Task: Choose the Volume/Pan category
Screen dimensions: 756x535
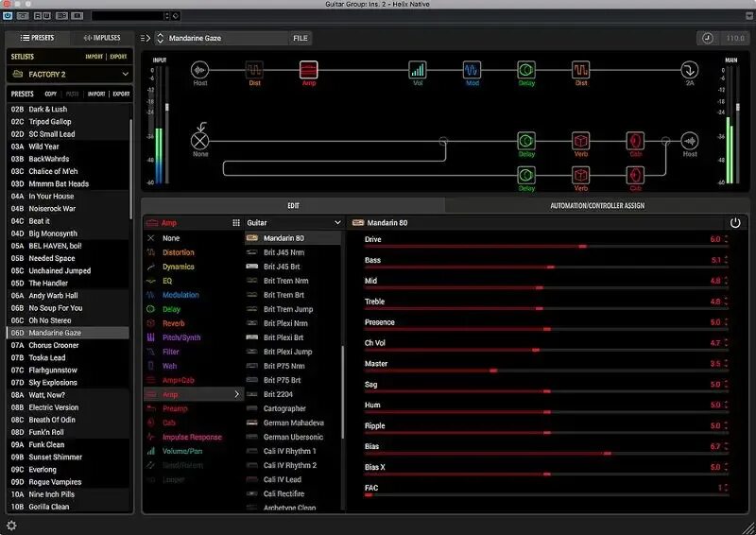Action: [182, 451]
